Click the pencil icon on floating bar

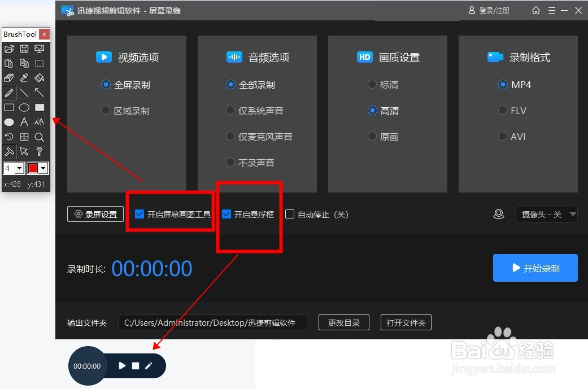coord(149,365)
